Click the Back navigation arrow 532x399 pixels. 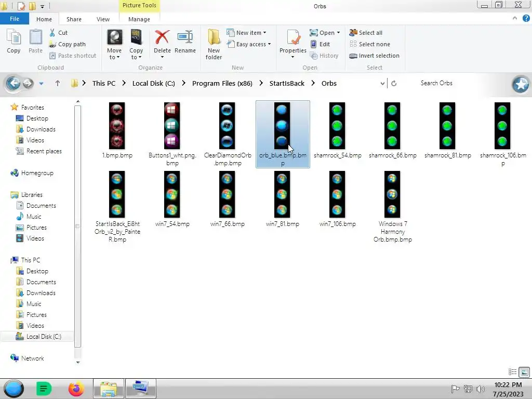(13, 83)
